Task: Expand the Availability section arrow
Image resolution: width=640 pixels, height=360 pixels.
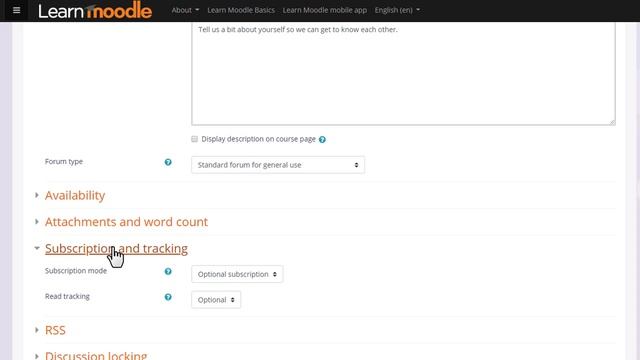Action: 37,195
